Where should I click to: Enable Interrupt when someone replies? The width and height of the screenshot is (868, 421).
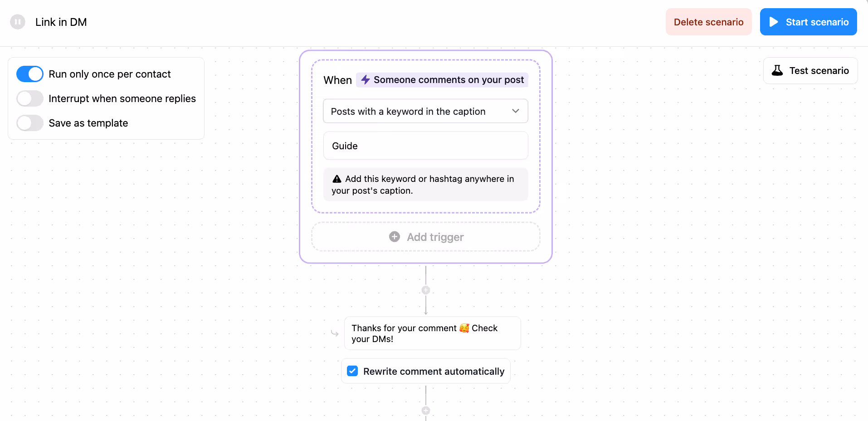click(29, 98)
